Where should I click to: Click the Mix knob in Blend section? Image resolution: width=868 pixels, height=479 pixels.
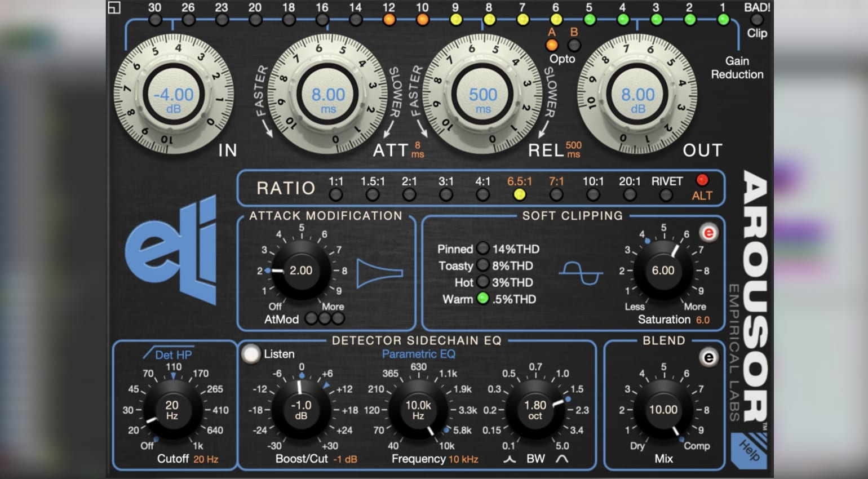click(x=664, y=410)
